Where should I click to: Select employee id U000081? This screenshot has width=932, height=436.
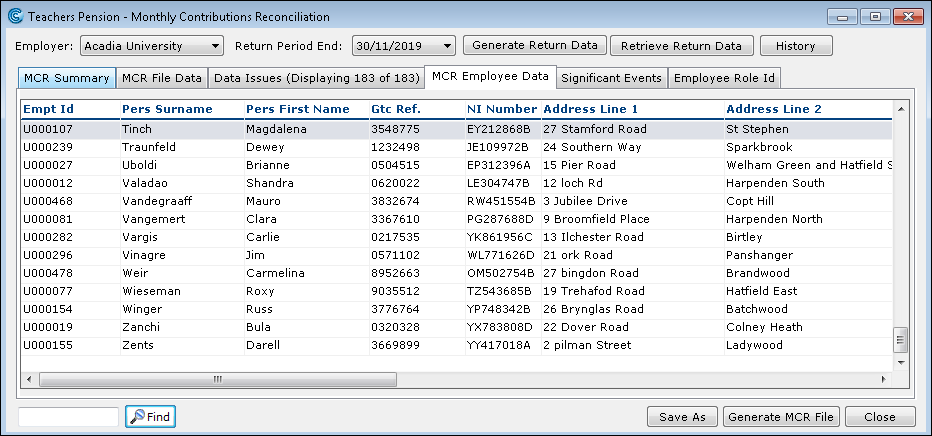(x=71, y=219)
